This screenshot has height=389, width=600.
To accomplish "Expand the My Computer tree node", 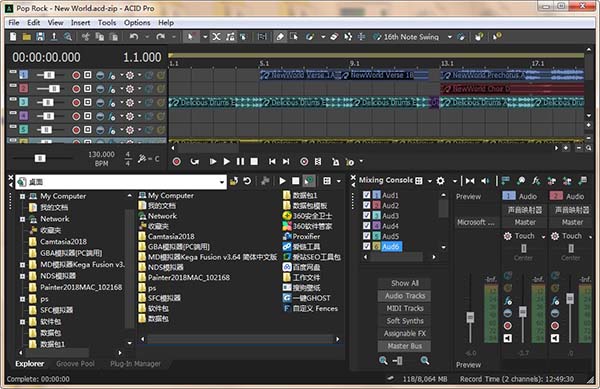I will coord(23,196).
